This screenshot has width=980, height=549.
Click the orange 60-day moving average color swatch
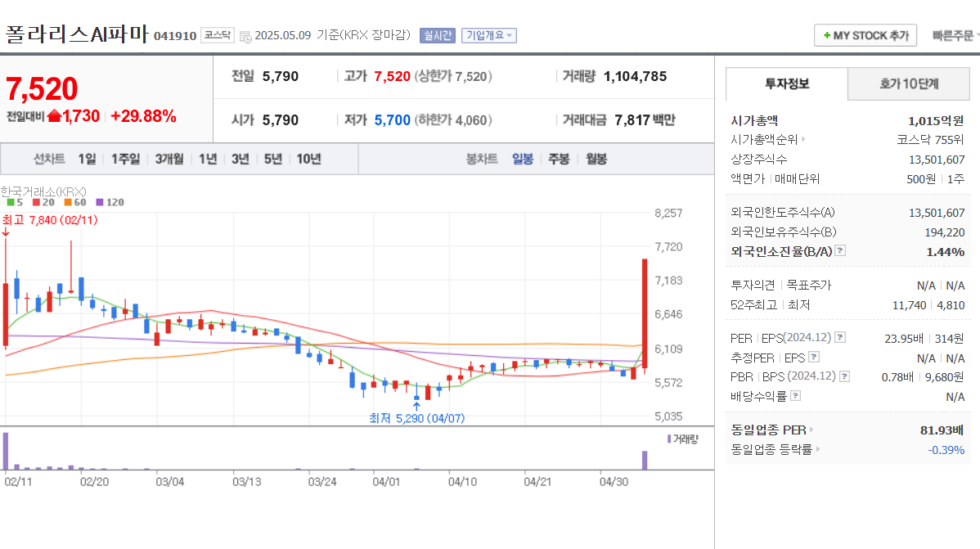67,202
